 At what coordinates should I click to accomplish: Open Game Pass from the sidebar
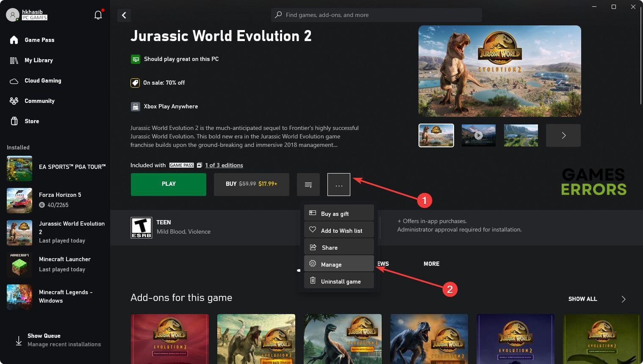[39, 40]
